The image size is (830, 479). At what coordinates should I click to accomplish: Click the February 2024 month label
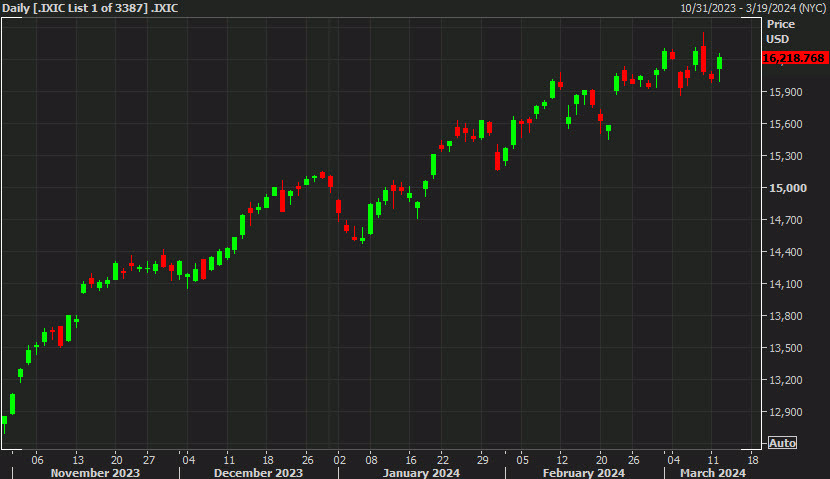[x=584, y=473]
